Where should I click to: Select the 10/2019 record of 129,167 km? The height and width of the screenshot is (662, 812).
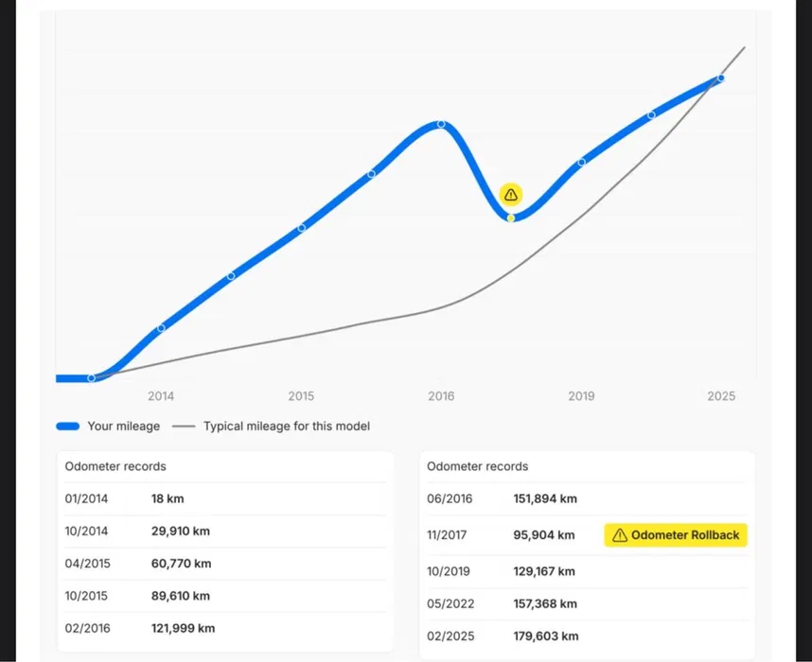coord(502,571)
